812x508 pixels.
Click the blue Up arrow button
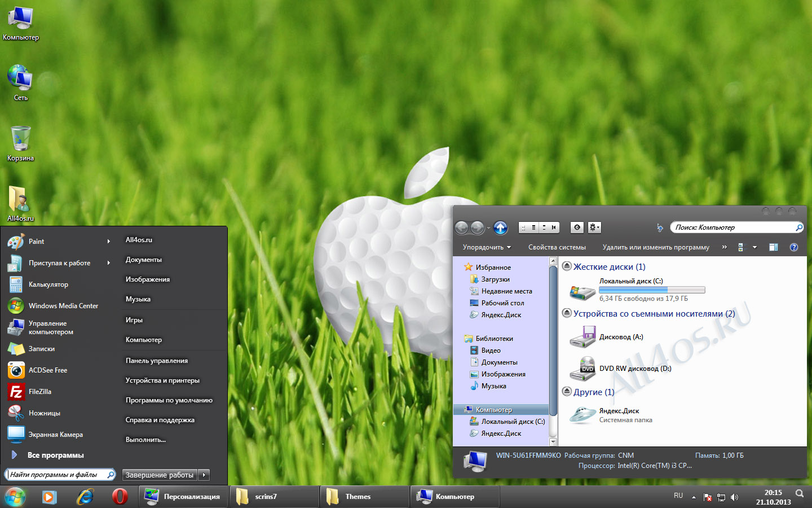click(500, 227)
